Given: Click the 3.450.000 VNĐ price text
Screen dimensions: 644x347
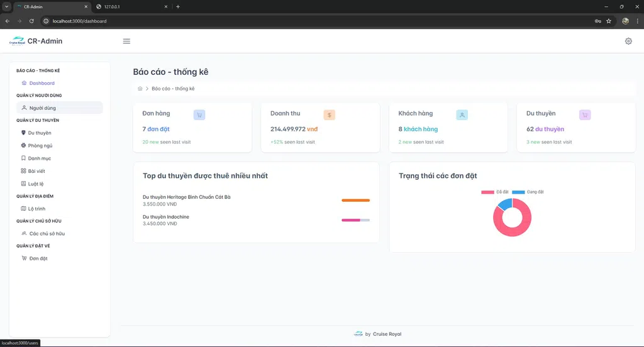Looking at the screenshot, I should [160, 224].
